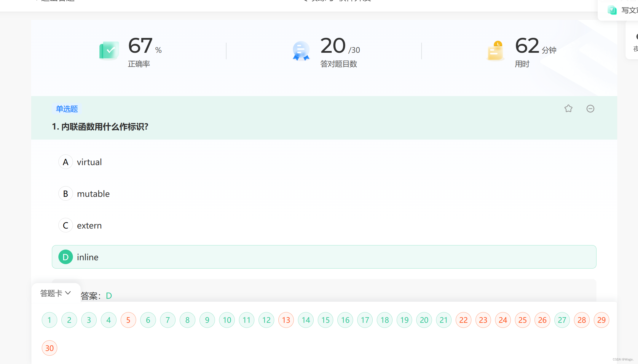The height and width of the screenshot is (364, 638).
Task: Click the blue award ribbon icon
Action: pos(301,51)
